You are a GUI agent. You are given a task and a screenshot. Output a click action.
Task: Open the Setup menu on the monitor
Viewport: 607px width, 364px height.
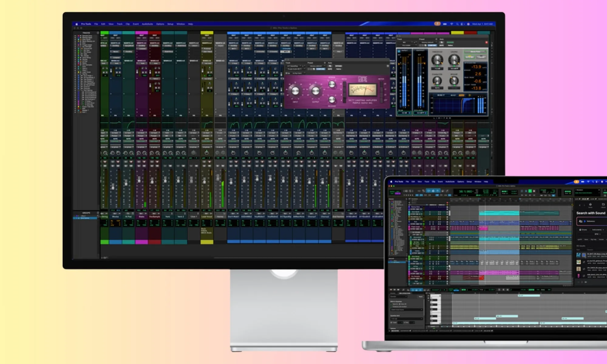pos(170,24)
